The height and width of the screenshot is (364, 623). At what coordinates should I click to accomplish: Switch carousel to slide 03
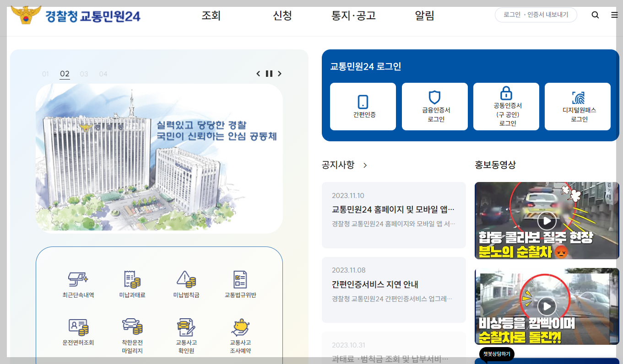tap(84, 73)
